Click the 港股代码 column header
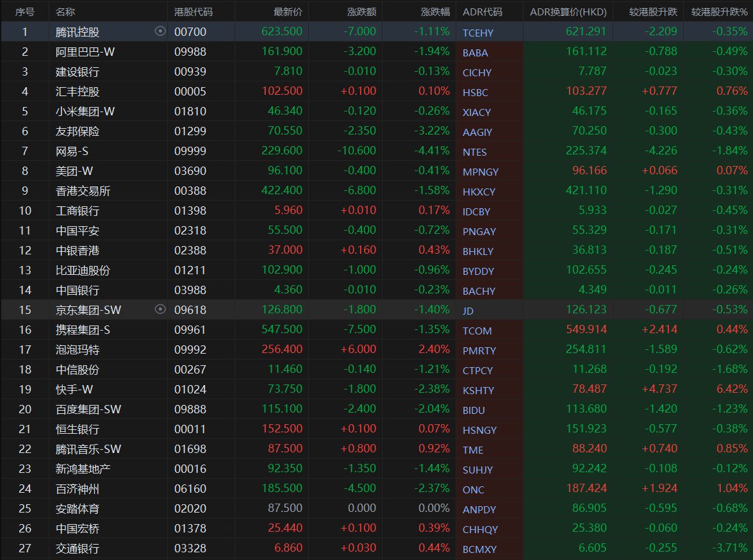This screenshot has height=560, width=753. coord(194,12)
